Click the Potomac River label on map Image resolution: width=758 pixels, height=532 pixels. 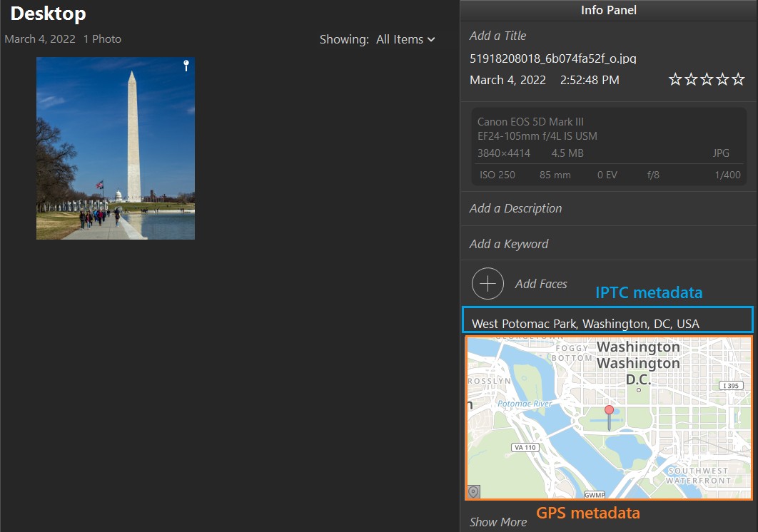click(525, 404)
